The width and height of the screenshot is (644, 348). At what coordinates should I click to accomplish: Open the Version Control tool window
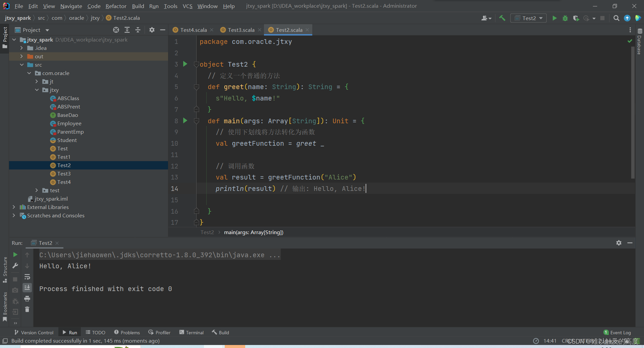point(34,332)
